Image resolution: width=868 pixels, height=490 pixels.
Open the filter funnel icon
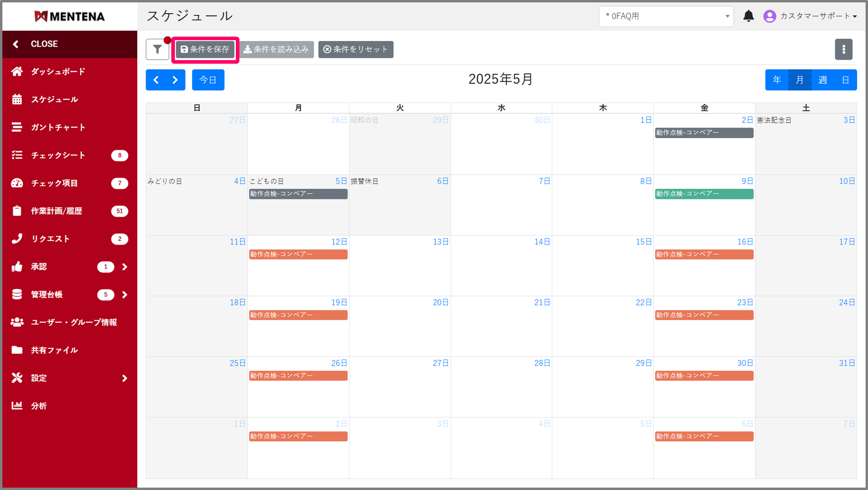coord(157,50)
